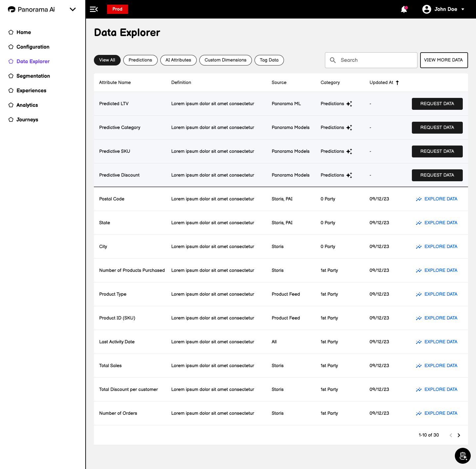Click the Postal Code attribute name
The height and width of the screenshot is (469, 476).
(x=112, y=199)
